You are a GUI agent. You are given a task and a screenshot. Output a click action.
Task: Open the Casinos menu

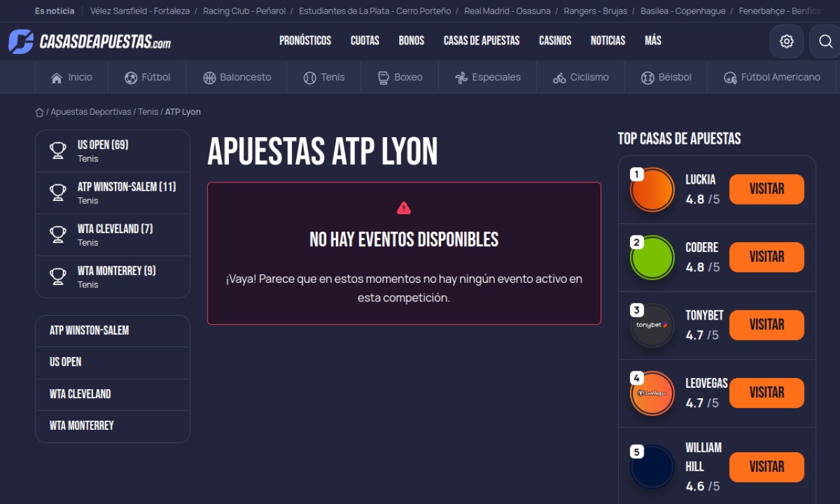coord(555,41)
